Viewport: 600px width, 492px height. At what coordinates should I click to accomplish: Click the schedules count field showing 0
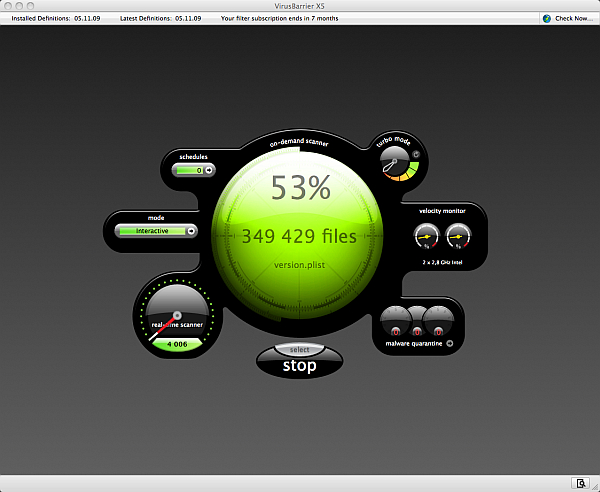coord(190,170)
